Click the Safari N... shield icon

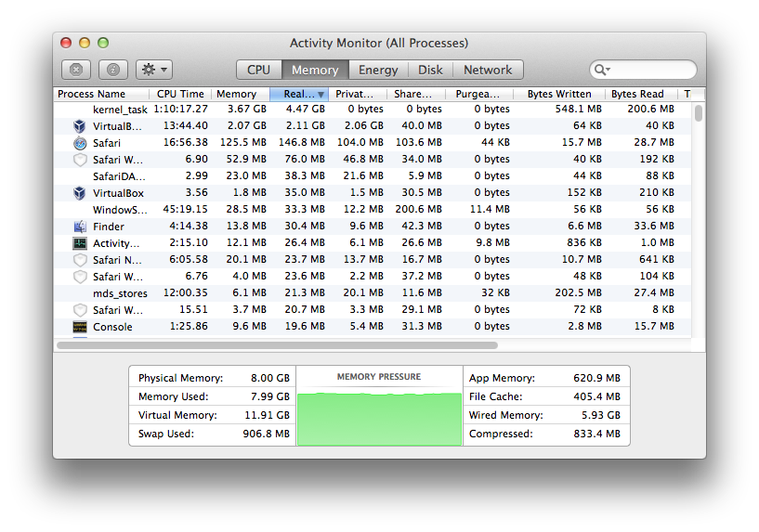click(80, 260)
